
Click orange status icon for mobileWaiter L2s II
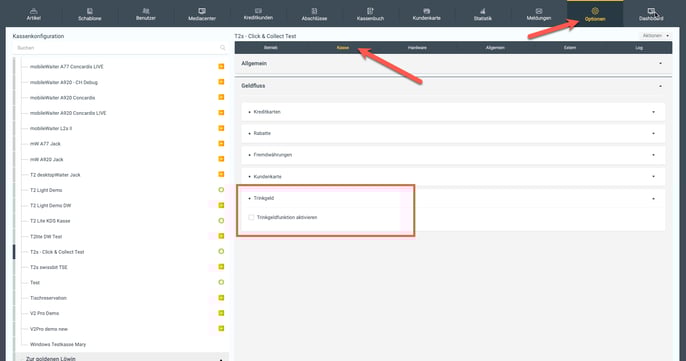coord(221,128)
